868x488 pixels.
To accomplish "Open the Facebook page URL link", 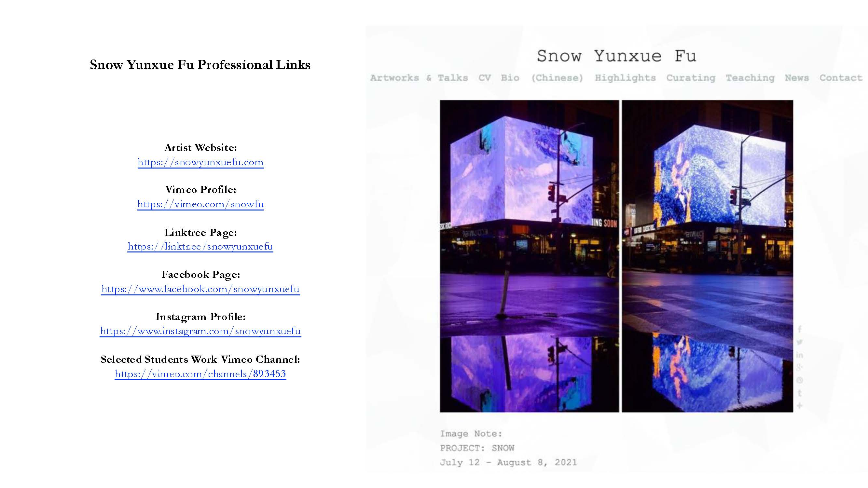I will click(200, 289).
